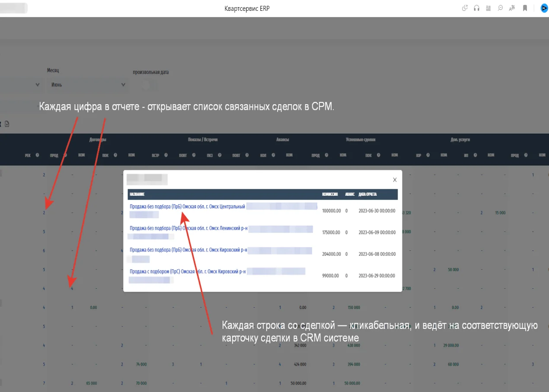Switch to the Квартсервис ERP browser tab
This screenshot has height=392, width=549.
13,8
